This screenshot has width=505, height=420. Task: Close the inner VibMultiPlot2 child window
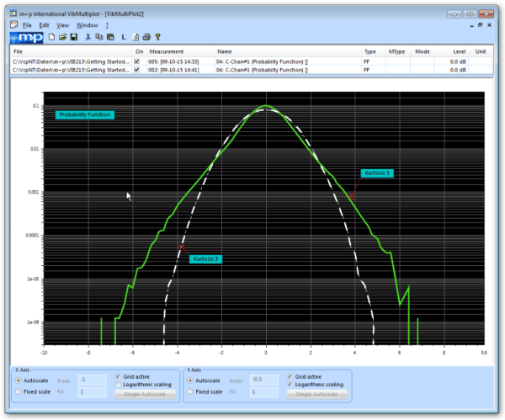click(489, 25)
